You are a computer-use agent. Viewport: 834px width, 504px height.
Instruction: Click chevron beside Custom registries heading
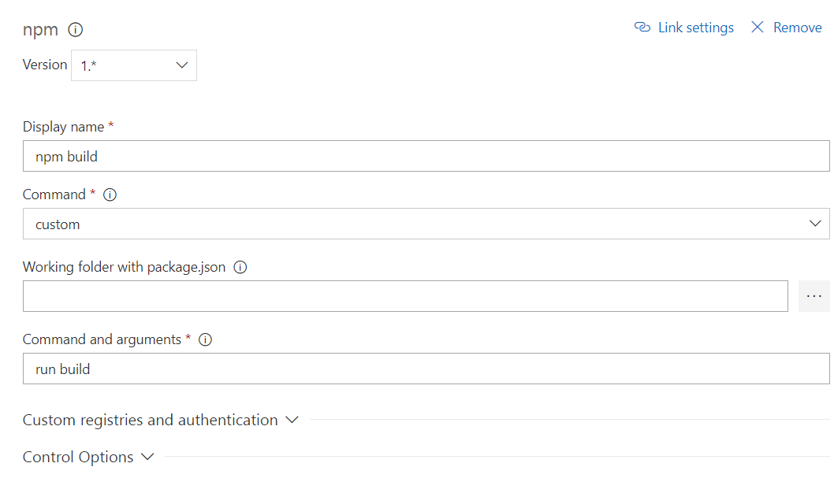click(x=292, y=420)
